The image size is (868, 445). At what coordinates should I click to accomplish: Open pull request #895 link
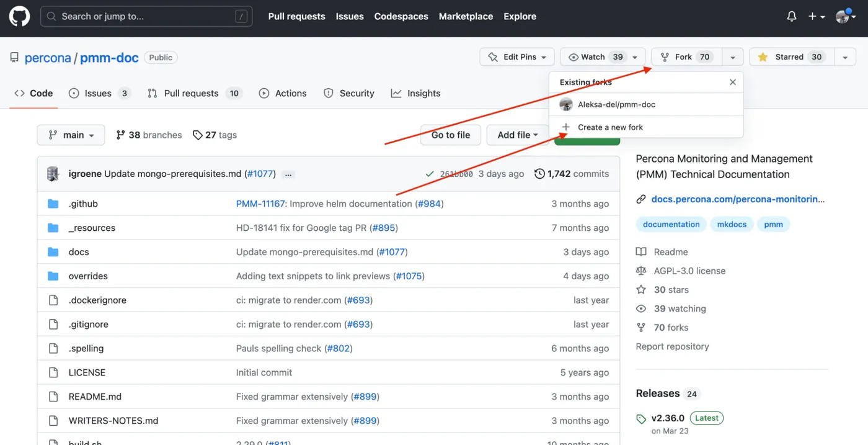384,228
